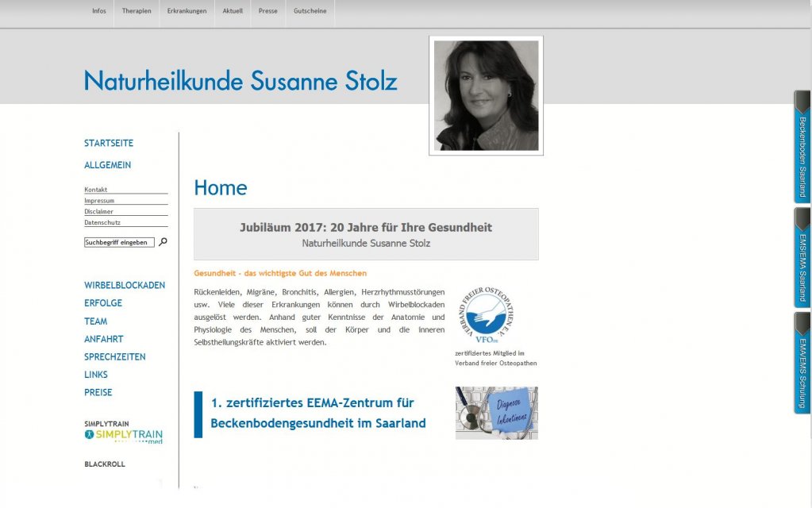Open the EMA/EMS Schulung side tab
Screen dimensions: 812x508
802,363
